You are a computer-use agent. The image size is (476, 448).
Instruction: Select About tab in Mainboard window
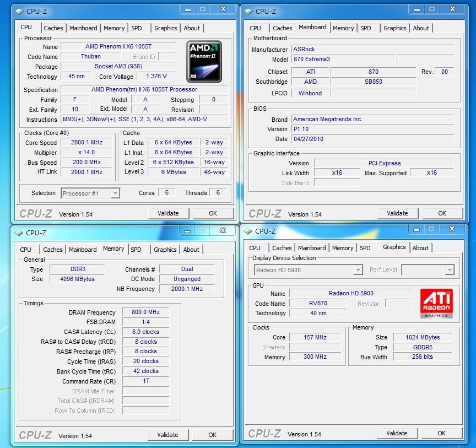[x=421, y=28]
